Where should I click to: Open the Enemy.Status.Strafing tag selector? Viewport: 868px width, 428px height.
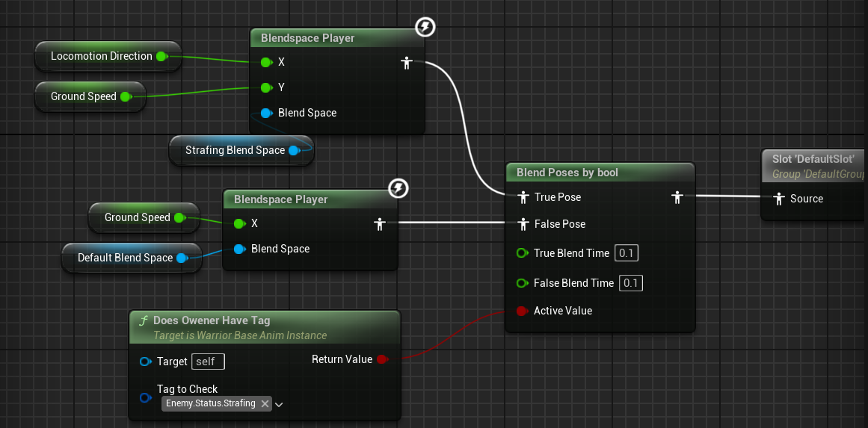coord(210,403)
